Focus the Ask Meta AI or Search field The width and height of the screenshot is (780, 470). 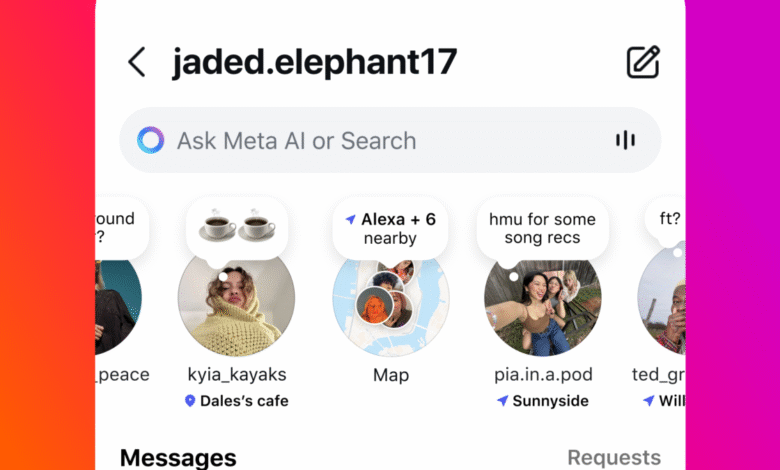[x=390, y=140]
